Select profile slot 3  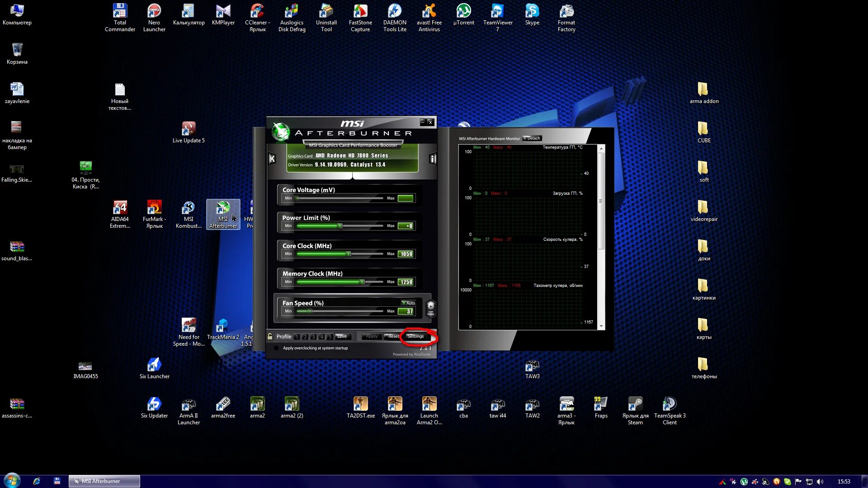pos(313,337)
